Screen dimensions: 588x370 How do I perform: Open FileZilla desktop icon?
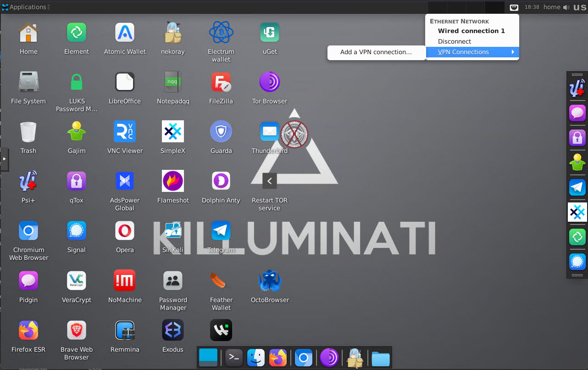pyautogui.click(x=221, y=82)
